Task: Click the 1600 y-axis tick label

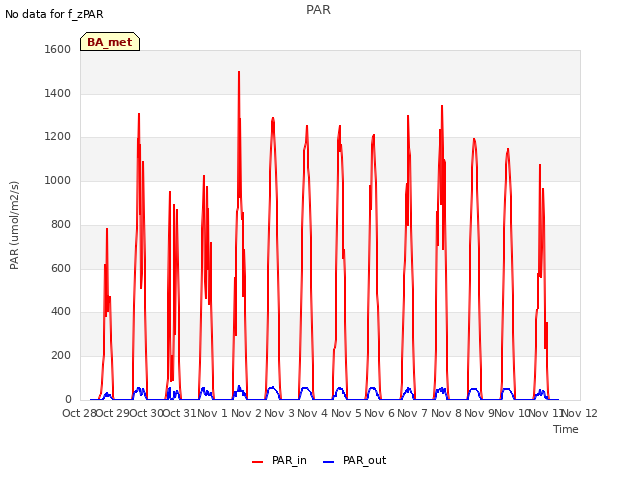Action: [x=58, y=49]
